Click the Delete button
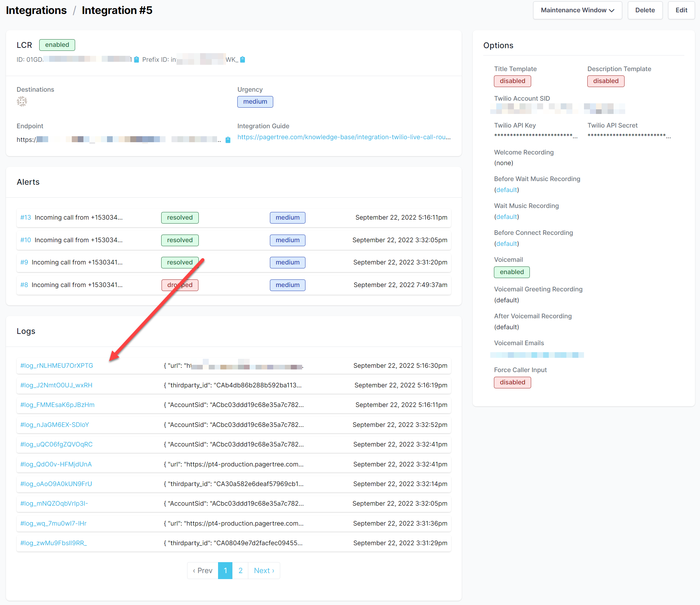The image size is (700, 605). coord(644,10)
